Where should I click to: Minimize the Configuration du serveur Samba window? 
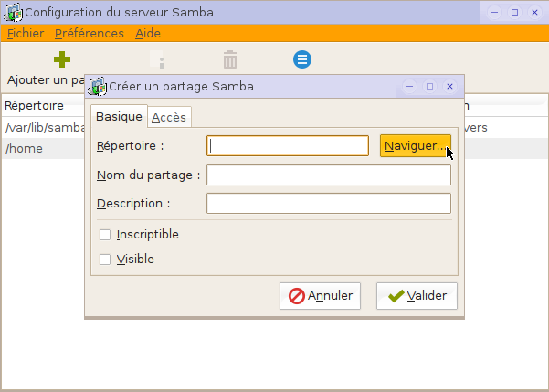tap(494, 13)
